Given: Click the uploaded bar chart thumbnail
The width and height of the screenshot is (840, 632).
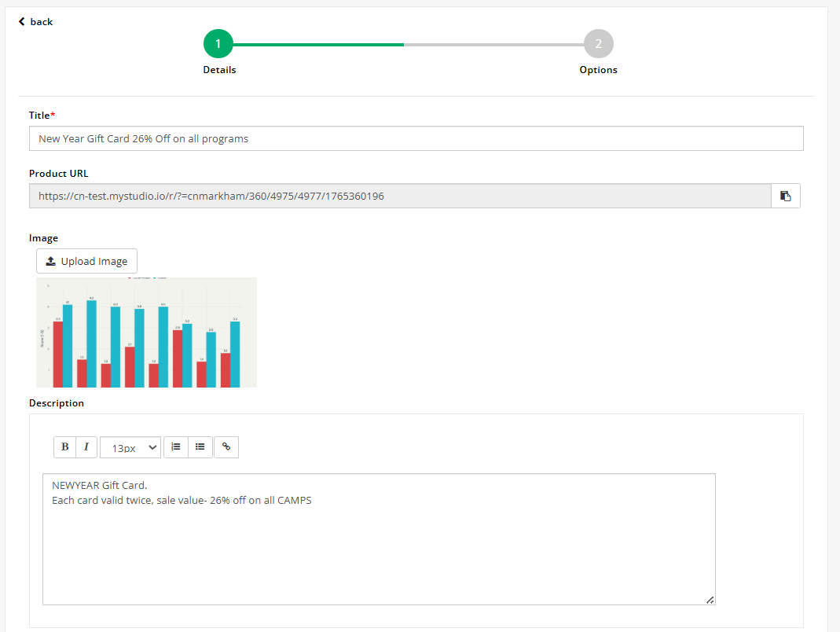Looking at the screenshot, I should pos(146,333).
